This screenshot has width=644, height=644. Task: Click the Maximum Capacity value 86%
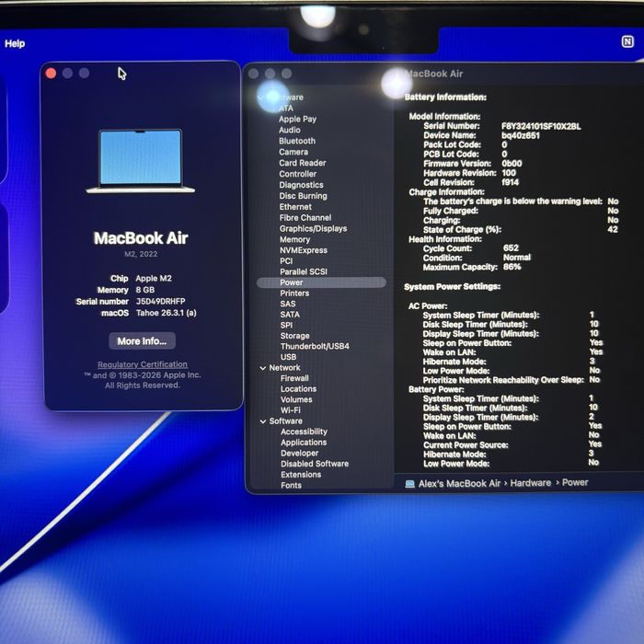512,267
